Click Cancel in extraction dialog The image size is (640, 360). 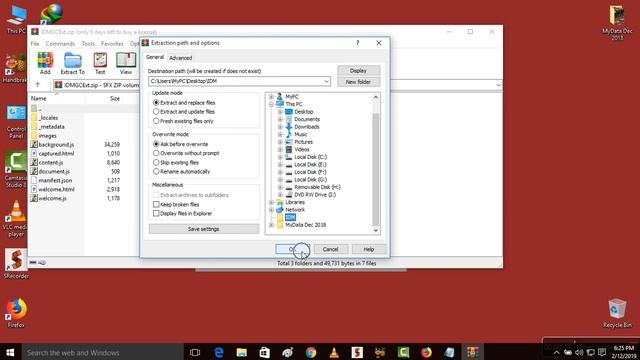[x=330, y=249]
